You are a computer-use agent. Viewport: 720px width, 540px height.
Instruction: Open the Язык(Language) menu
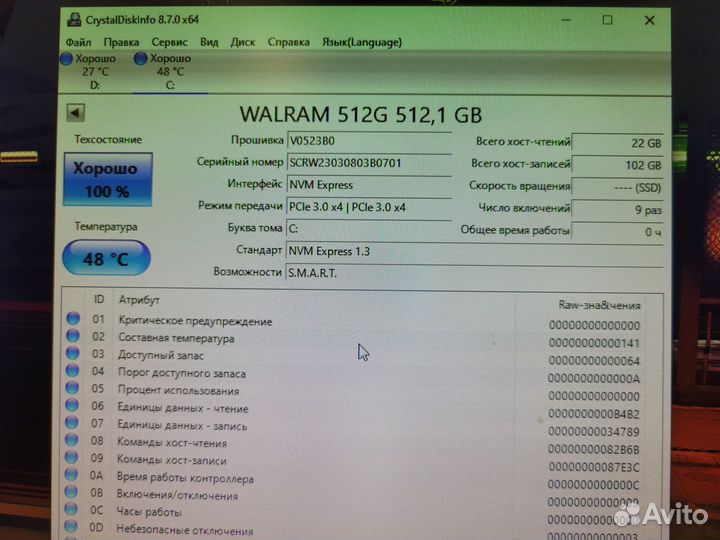pos(362,42)
